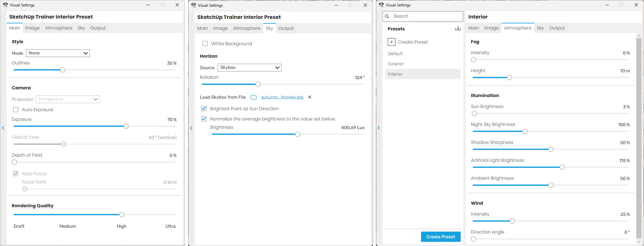This screenshot has height=246, width=644.
Task: Click the import presets download icon
Action: tap(458, 29)
